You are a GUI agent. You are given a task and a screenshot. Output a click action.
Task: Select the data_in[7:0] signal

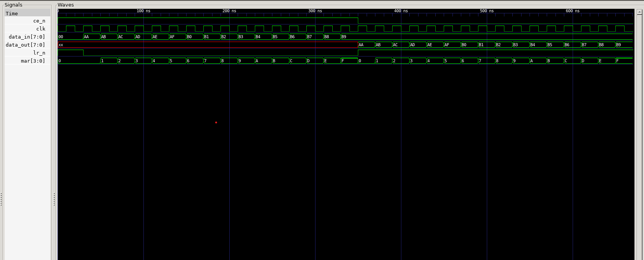[27, 37]
